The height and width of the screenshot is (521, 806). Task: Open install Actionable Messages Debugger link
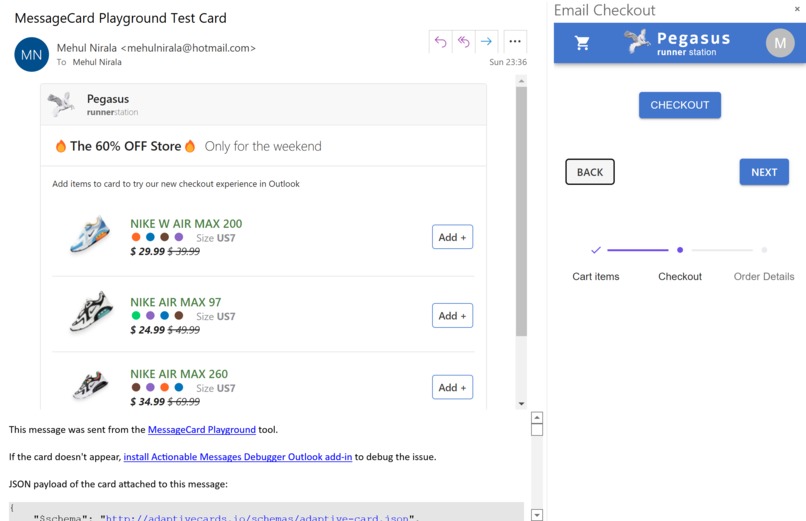tap(237, 457)
